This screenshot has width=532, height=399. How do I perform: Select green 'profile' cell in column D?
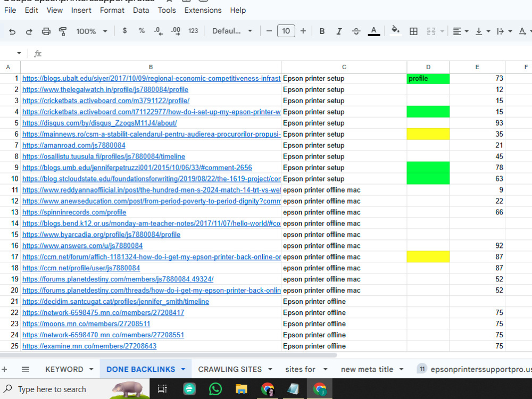428,78
